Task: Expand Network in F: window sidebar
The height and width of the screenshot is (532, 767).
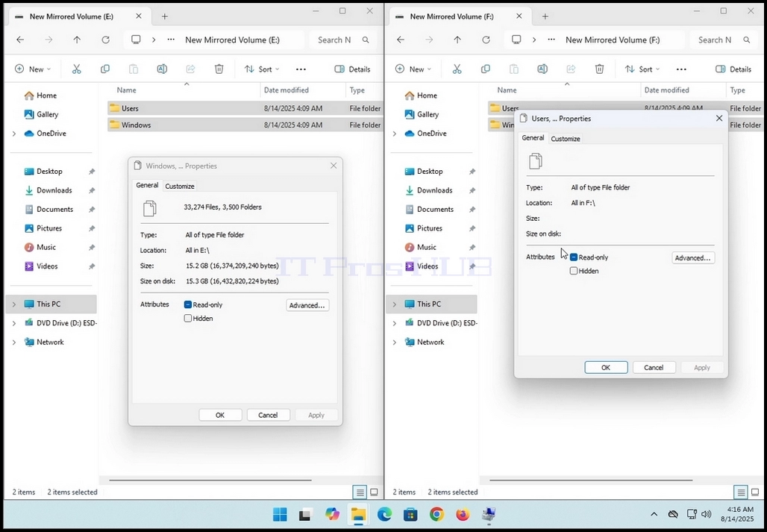Action: (x=395, y=342)
